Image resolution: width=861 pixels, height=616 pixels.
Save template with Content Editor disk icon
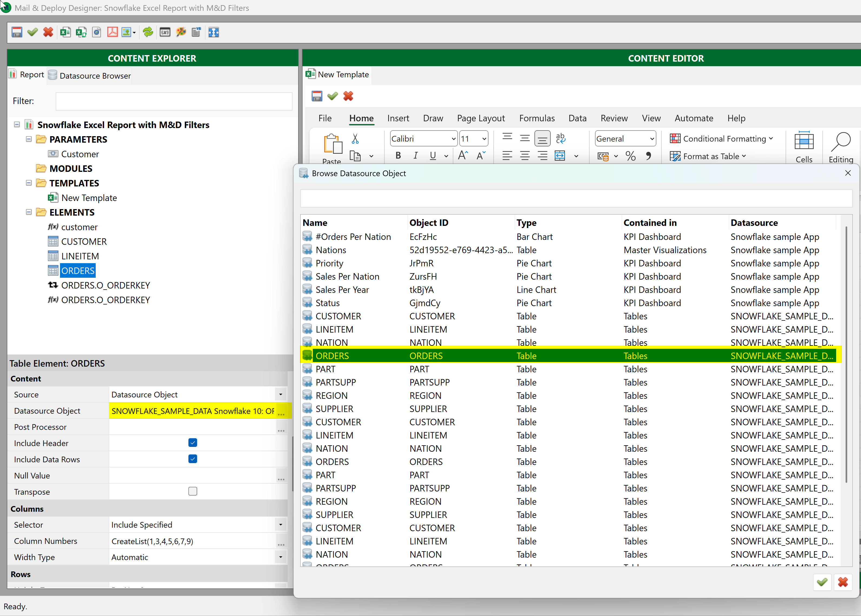coord(317,96)
